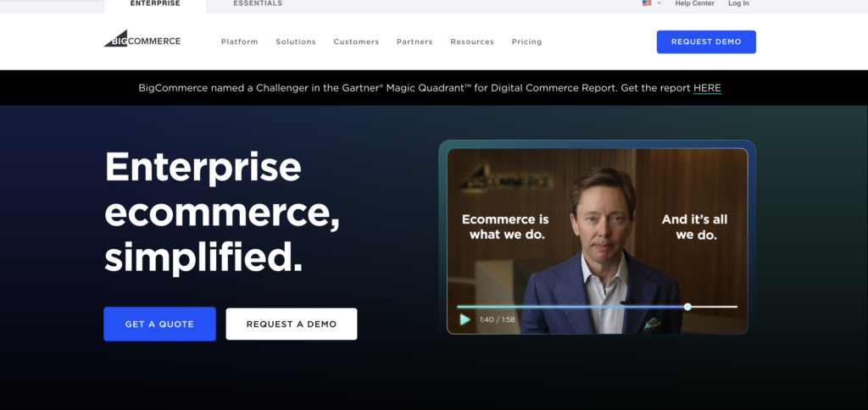Click the US flag icon
Screen dimensions: 868x410
pyautogui.click(x=647, y=3)
